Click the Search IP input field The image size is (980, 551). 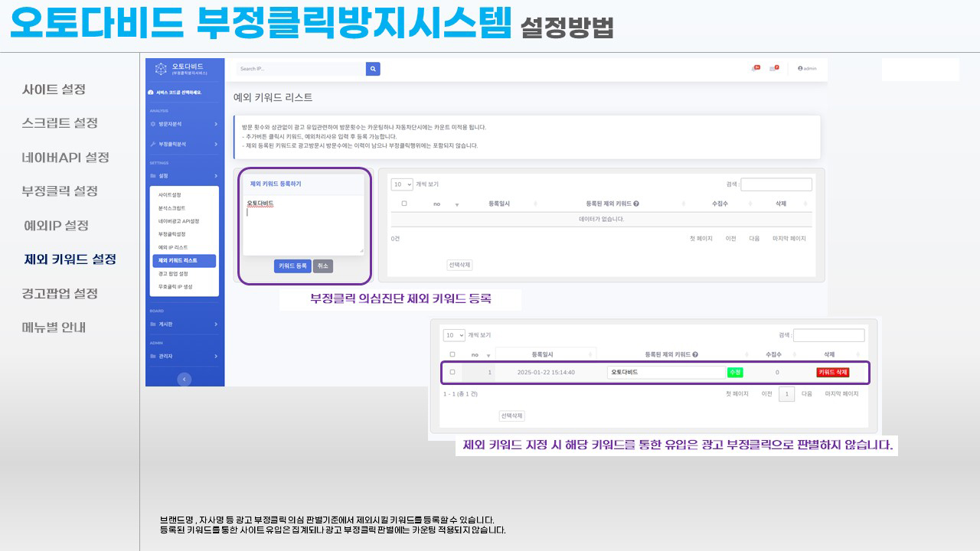point(300,69)
